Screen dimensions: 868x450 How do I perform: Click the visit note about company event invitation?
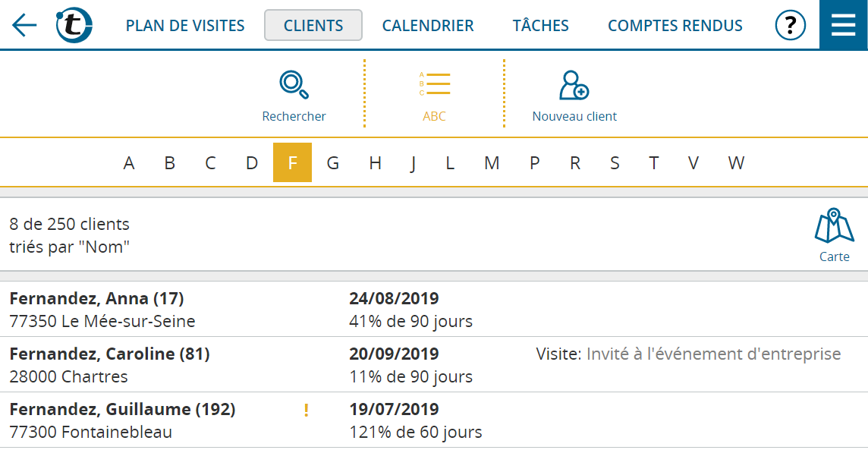click(x=688, y=354)
